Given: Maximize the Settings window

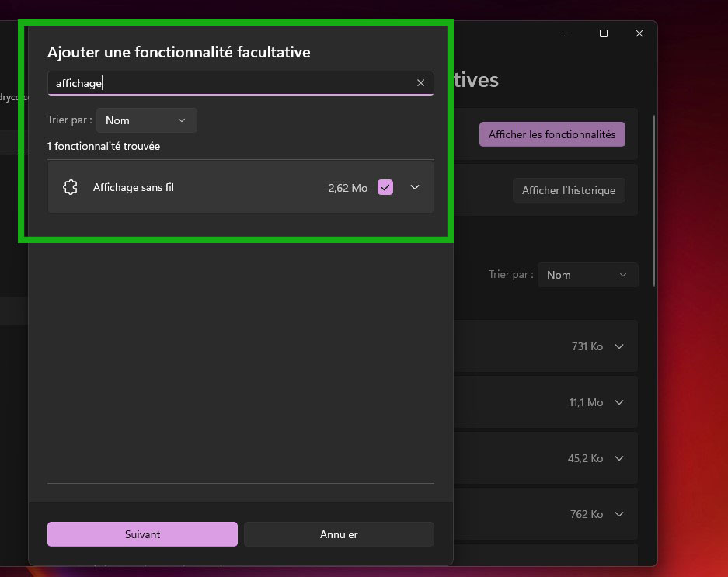Looking at the screenshot, I should point(604,33).
